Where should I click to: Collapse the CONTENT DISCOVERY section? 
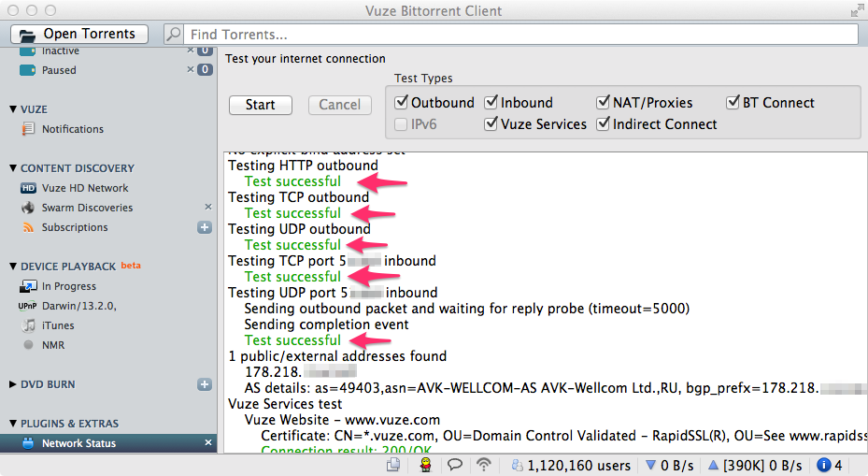pyautogui.click(x=13, y=168)
